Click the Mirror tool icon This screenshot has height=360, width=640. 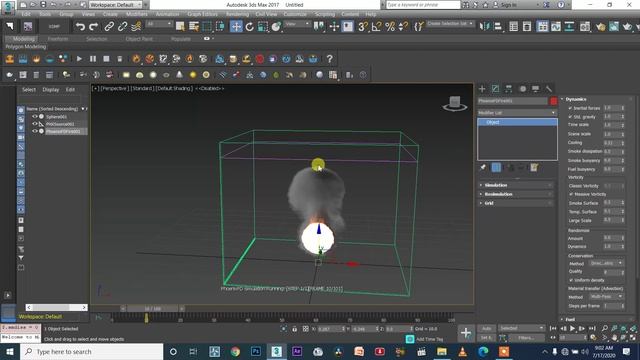484,27
